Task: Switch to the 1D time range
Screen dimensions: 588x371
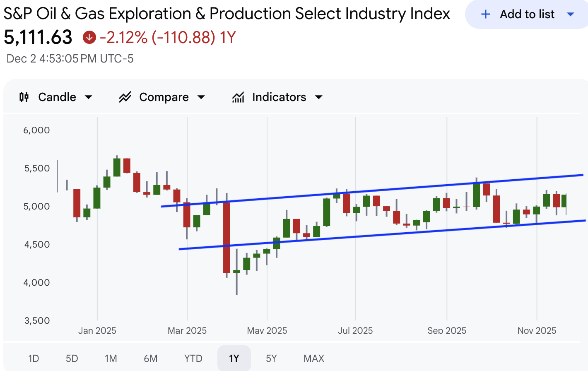Action: tap(34, 358)
